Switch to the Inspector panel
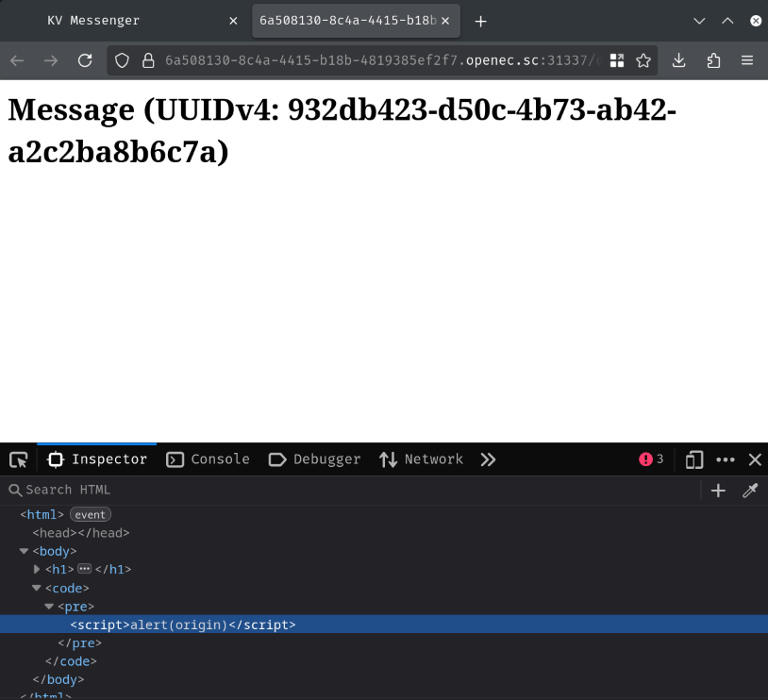 tap(97, 459)
